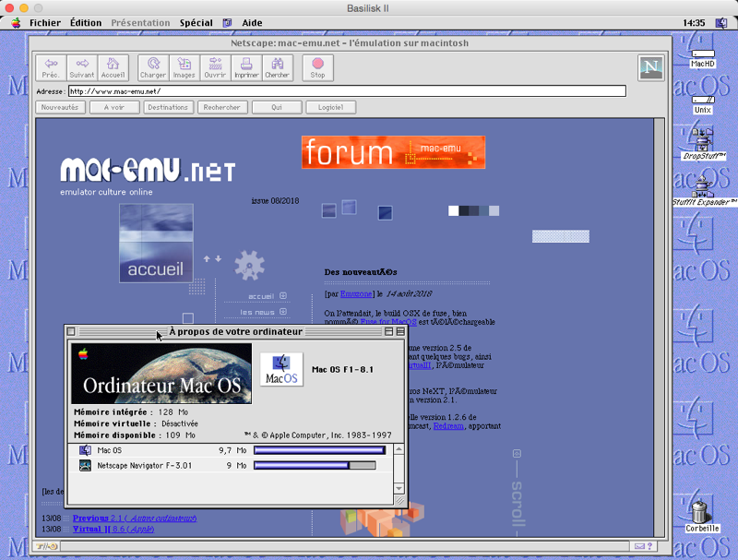Click Netscape Navigator row icon in list

(x=85, y=465)
